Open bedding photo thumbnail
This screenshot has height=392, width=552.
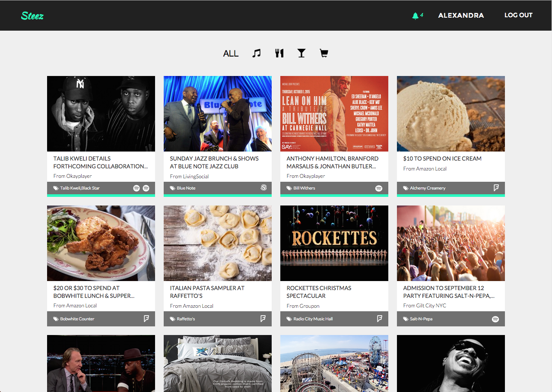point(218,364)
